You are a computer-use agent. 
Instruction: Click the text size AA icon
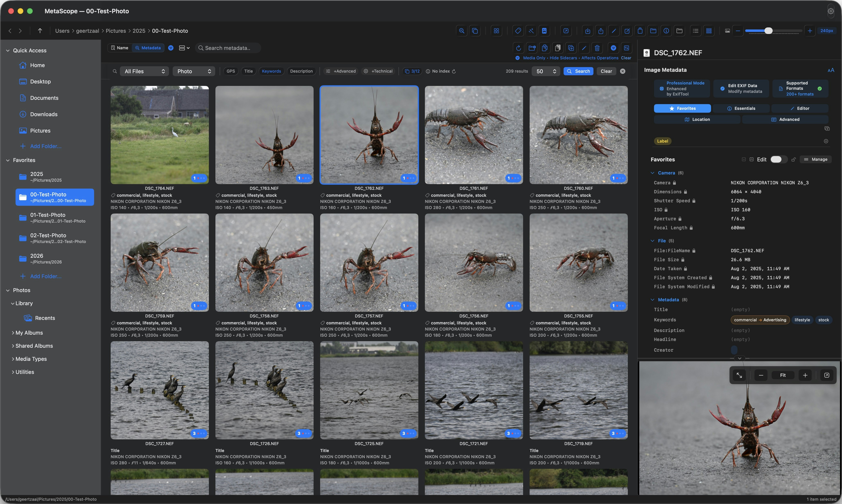coord(831,70)
